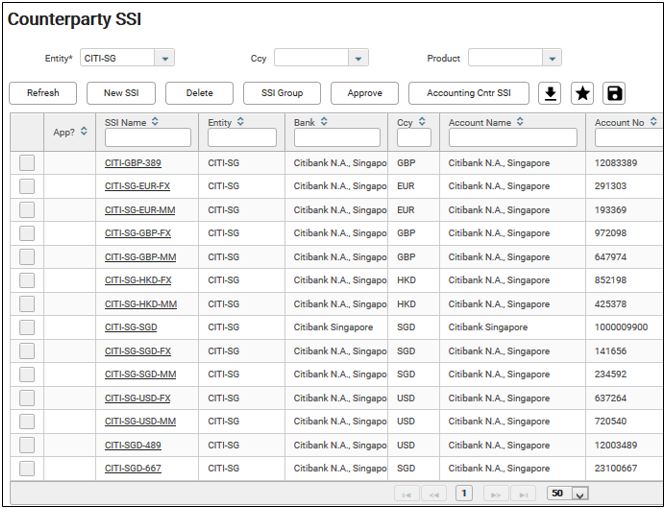
Task: Sort by Entity column arrows
Action: (x=240, y=122)
